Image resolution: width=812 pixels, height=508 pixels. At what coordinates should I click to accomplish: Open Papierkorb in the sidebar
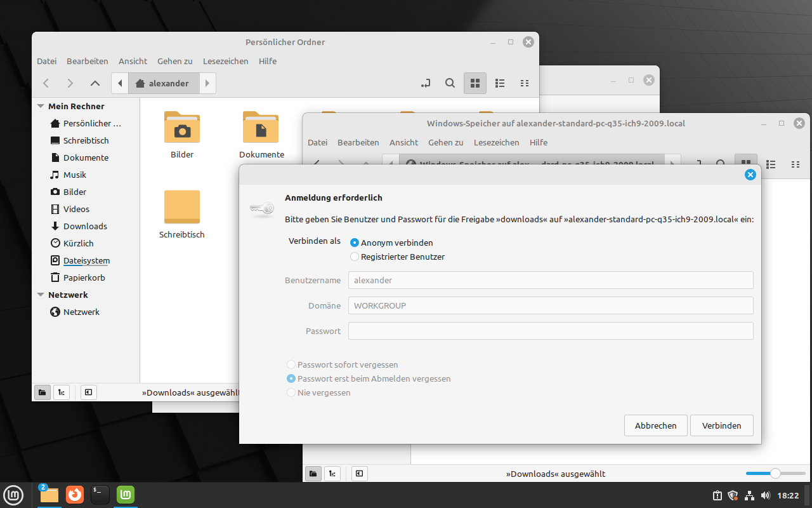(x=85, y=277)
